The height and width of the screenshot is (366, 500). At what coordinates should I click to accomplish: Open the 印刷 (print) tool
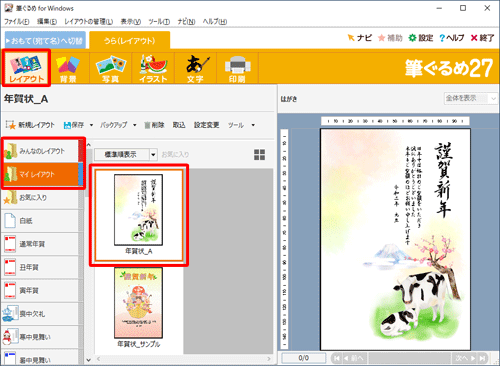237,68
